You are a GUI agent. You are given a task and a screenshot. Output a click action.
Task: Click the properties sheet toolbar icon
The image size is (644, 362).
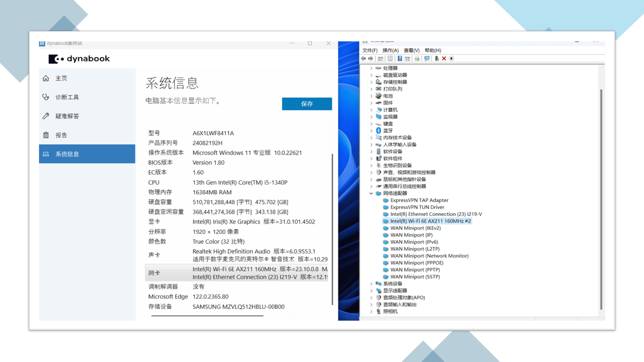click(x=390, y=59)
